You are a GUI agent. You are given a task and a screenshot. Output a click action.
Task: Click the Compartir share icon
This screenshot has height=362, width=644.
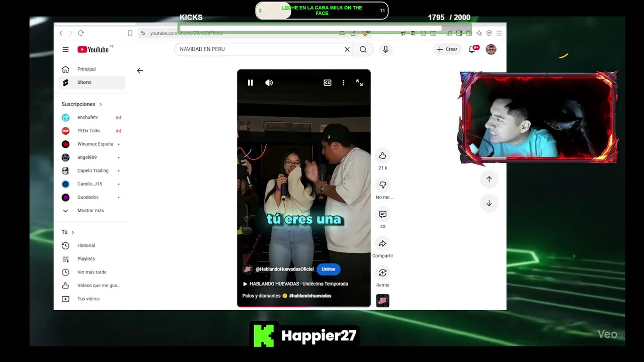[x=383, y=243]
